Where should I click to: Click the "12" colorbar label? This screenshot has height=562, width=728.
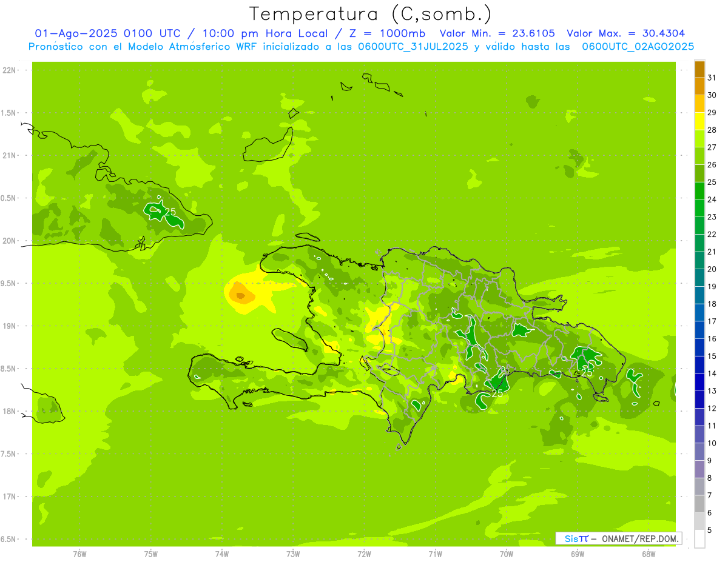coord(712,409)
